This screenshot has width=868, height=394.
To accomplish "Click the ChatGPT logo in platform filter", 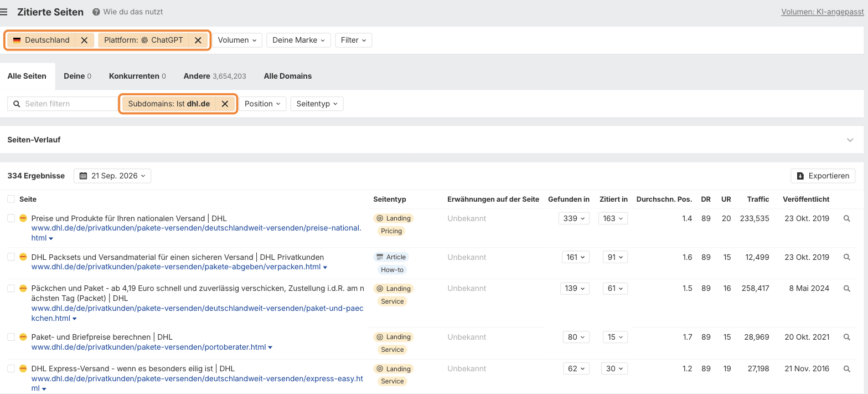I will (x=144, y=40).
